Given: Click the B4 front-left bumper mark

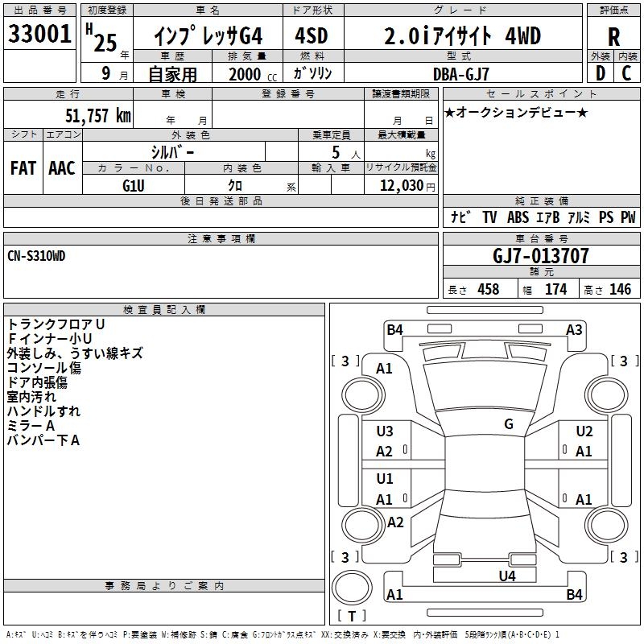Looking at the screenshot, I should point(394,330).
